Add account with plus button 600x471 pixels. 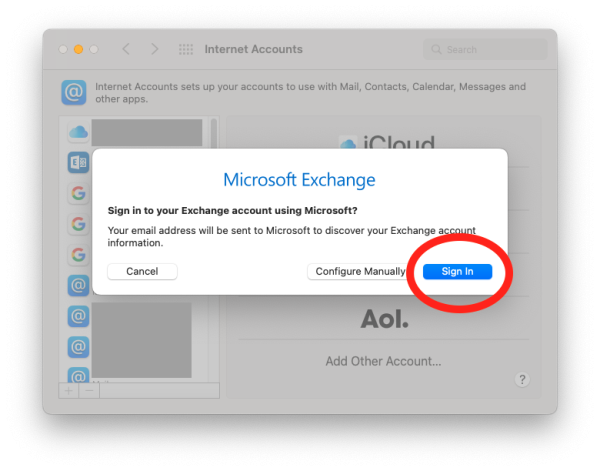pos(68,391)
